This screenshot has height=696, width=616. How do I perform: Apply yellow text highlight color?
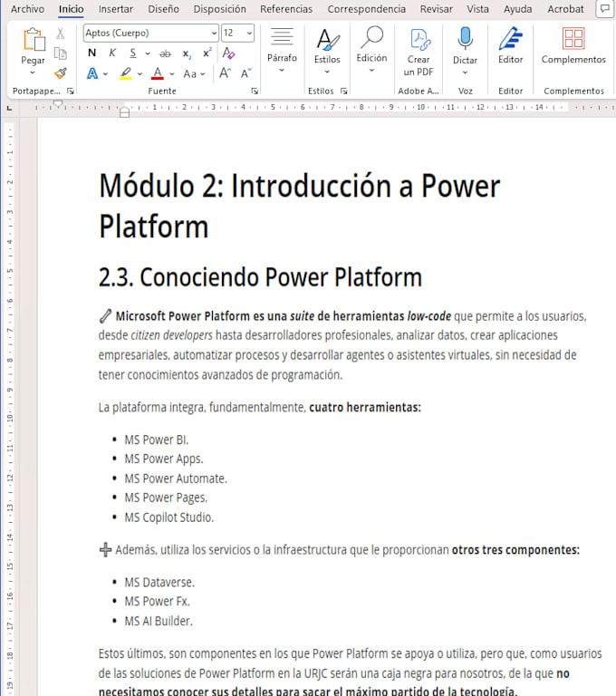point(126,73)
